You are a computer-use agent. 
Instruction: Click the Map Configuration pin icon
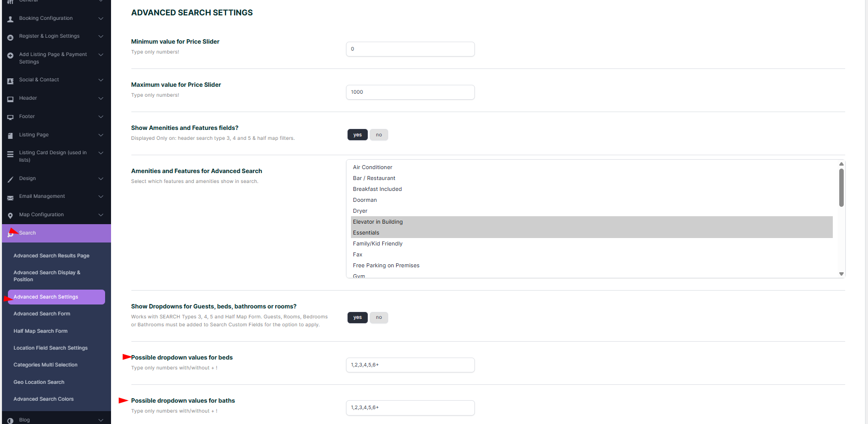click(x=10, y=215)
